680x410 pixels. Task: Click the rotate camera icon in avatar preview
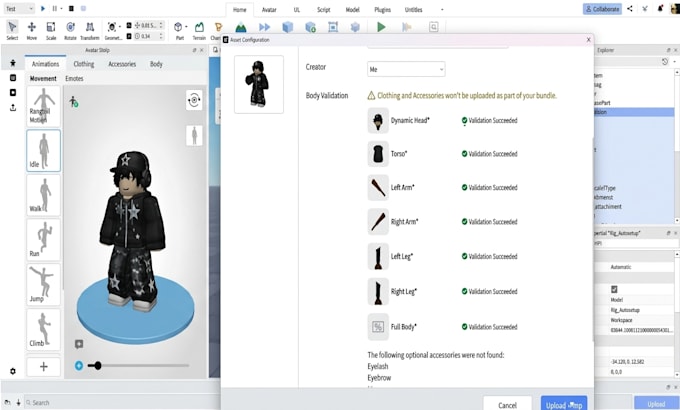pyautogui.click(x=194, y=100)
